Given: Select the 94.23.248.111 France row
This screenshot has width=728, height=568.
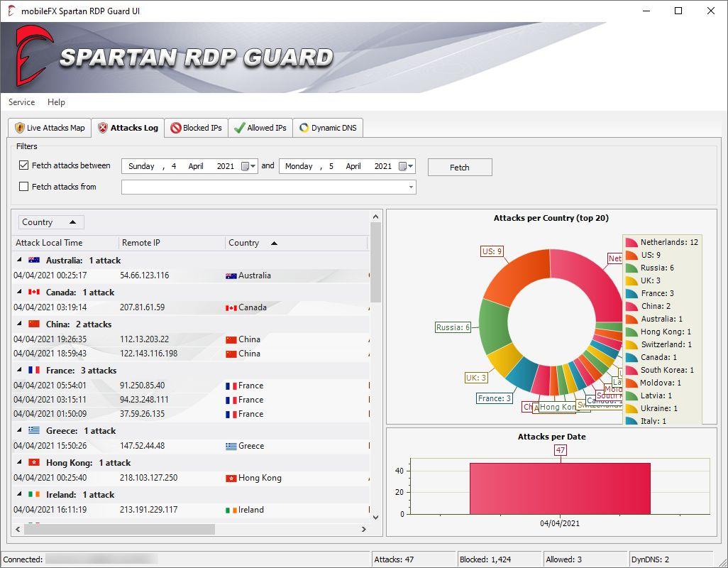Looking at the screenshot, I should tap(191, 400).
